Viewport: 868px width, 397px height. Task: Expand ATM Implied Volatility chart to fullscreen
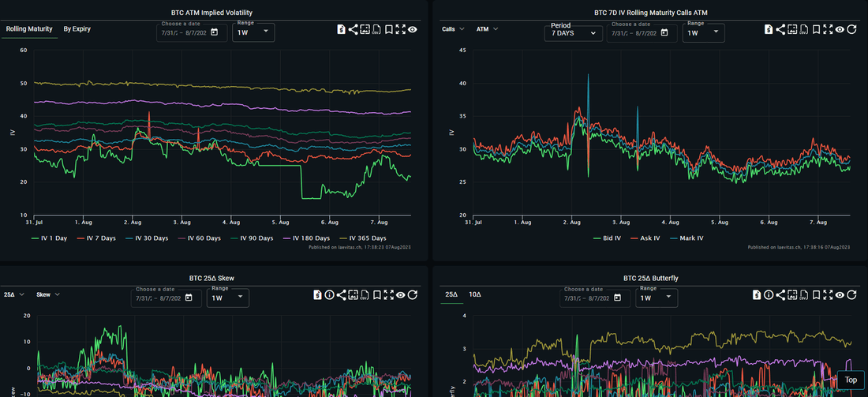401,29
